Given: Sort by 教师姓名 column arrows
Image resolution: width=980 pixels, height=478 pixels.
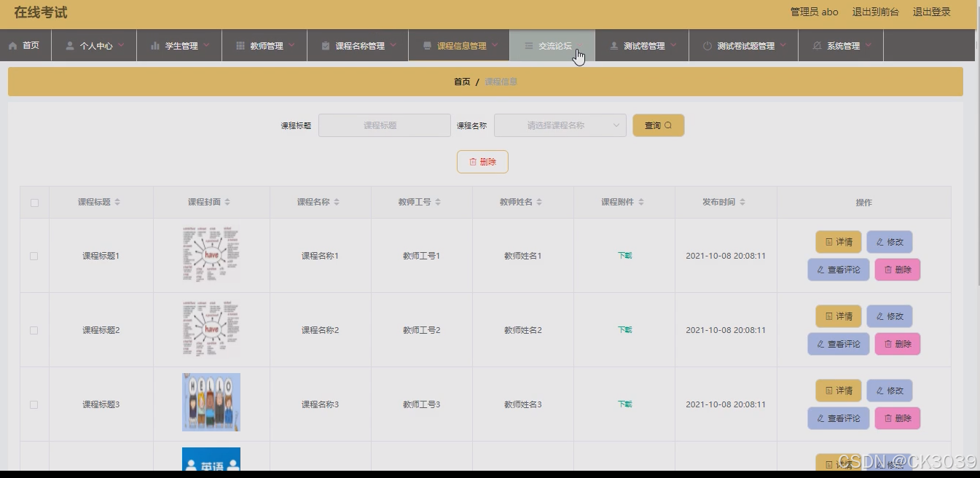Looking at the screenshot, I should click(539, 202).
